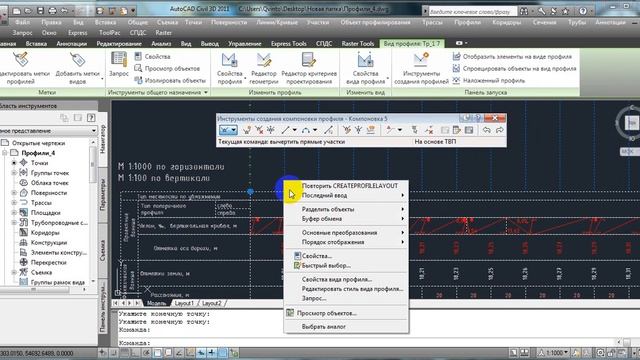Viewport: 640px width, 360px height.
Task: Click the Undo arrow in layout toolbar
Action: point(487,130)
